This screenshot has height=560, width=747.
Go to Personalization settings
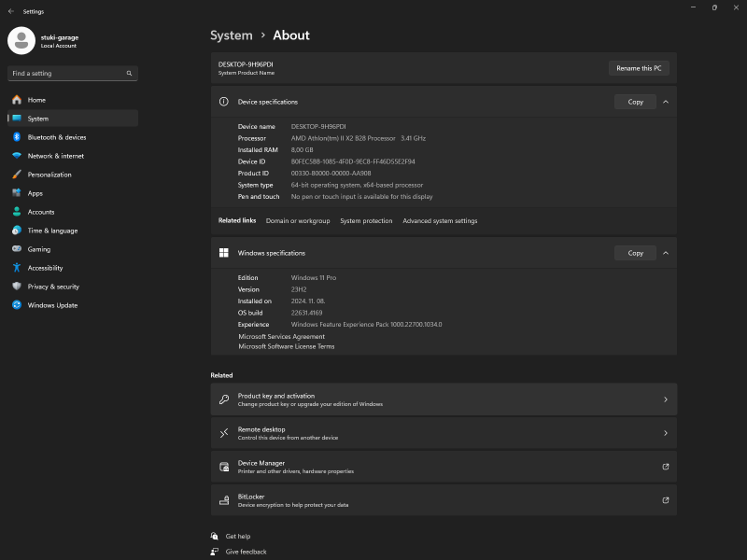coord(73,175)
